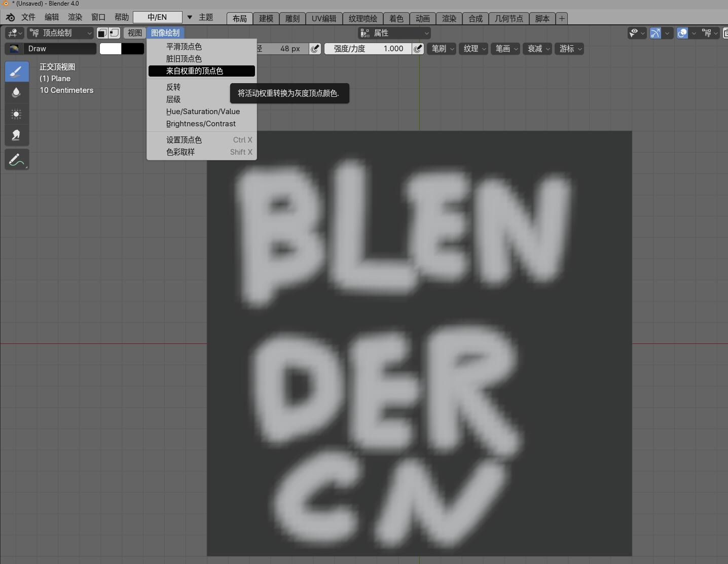Switch to the UV编辑 workspace tab
Screen dimensions: 728x564
click(324, 19)
